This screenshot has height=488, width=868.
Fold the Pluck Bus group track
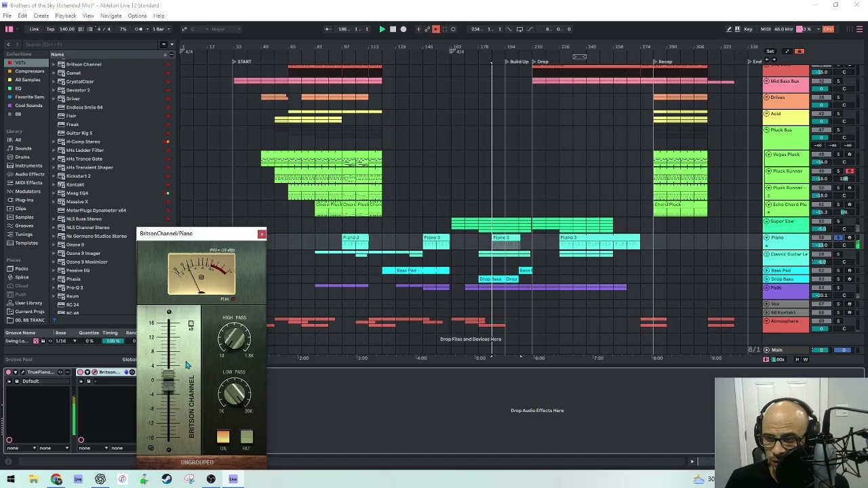767,130
